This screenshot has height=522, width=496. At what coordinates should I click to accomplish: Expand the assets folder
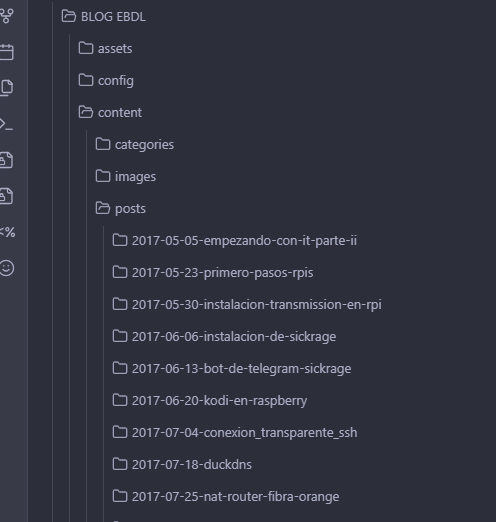[x=105, y=48]
